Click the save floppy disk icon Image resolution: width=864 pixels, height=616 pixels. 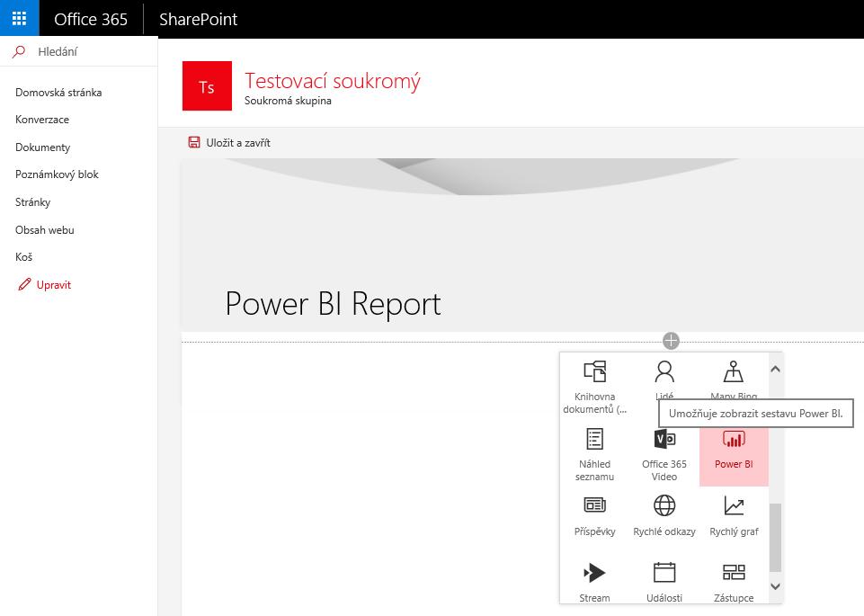(x=194, y=143)
